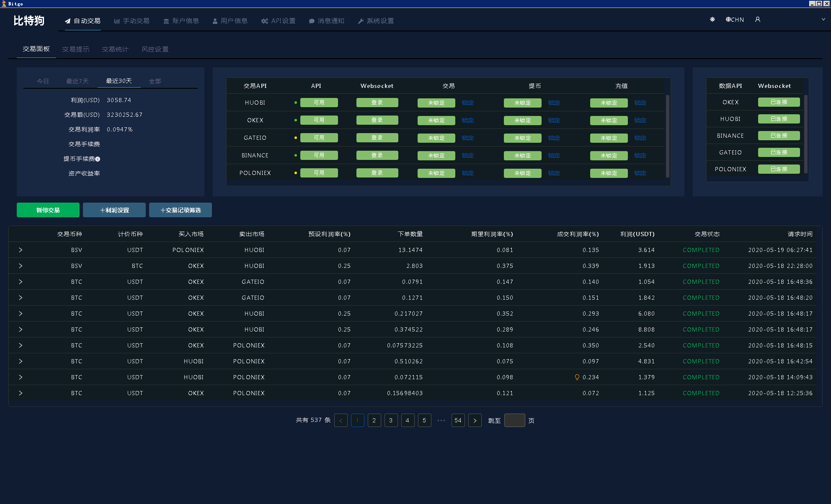Click the 跳至 page number input field
831x504 pixels.
point(515,420)
